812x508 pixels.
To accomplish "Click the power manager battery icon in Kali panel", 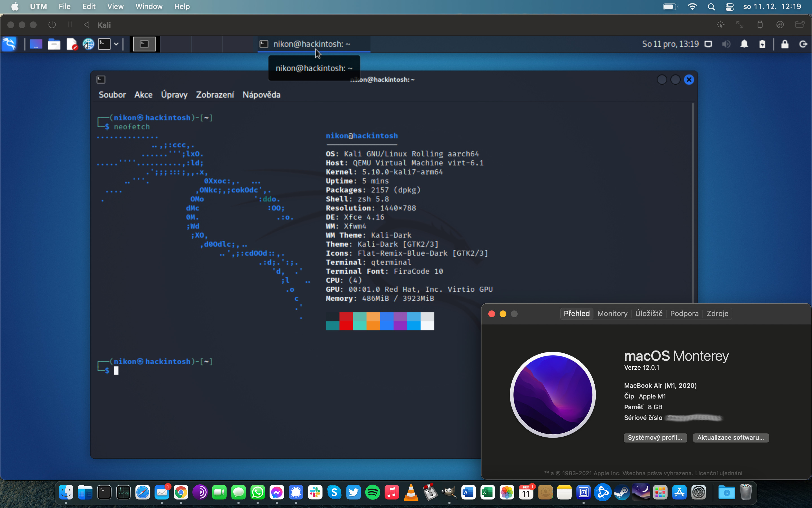I will pos(762,44).
